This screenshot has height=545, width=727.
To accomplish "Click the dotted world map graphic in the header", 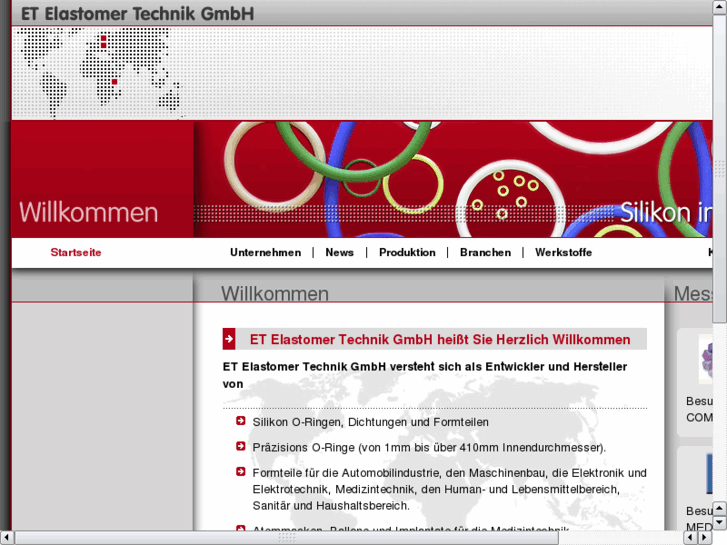I will click(x=100, y=72).
